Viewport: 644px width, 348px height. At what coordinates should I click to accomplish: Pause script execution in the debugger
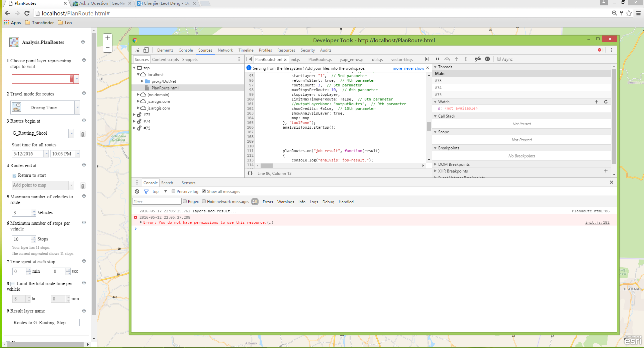(438, 59)
